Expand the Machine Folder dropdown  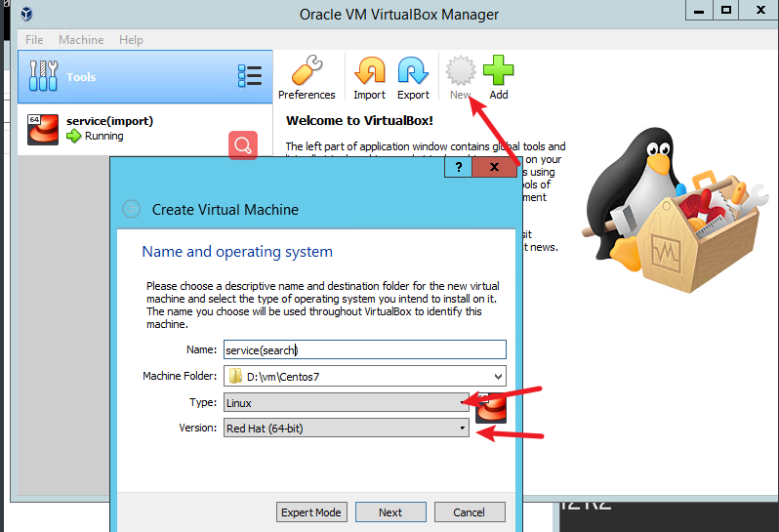click(x=498, y=377)
